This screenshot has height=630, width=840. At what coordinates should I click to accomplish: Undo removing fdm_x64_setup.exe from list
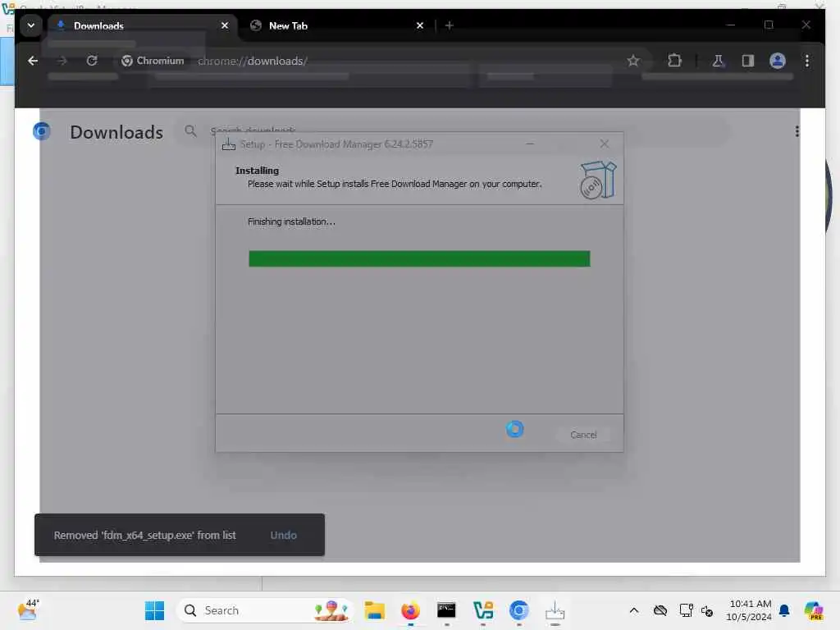[283, 535]
